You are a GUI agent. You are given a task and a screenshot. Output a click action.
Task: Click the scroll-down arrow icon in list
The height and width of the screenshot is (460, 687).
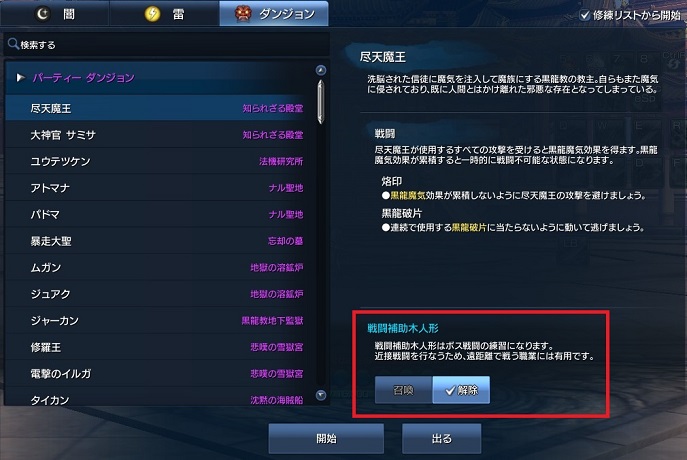click(321, 395)
